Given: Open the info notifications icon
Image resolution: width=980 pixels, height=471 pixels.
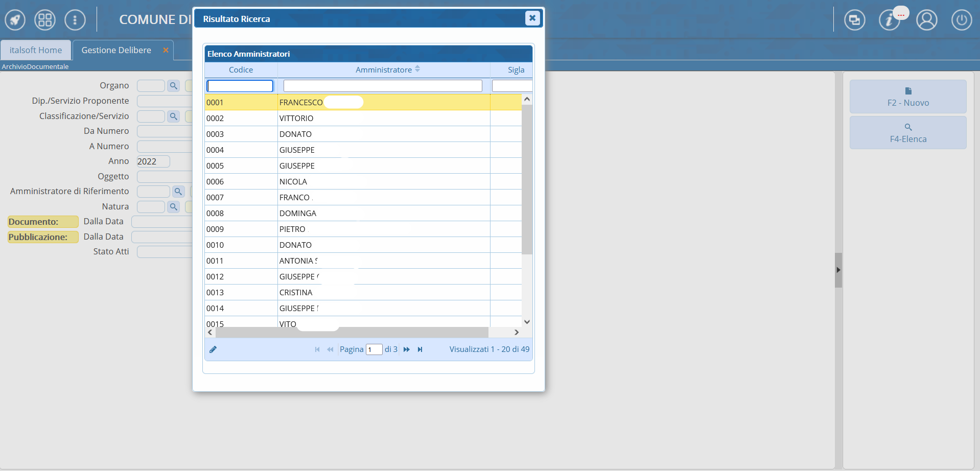Looking at the screenshot, I should pyautogui.click(x=889, y=20).
